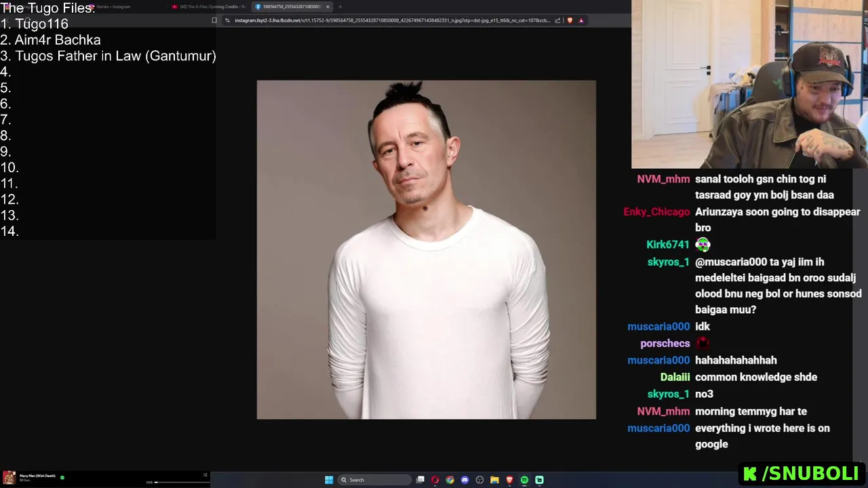Open Task View from the taskbar
868x488 pixels.
(x=420, y=480)
